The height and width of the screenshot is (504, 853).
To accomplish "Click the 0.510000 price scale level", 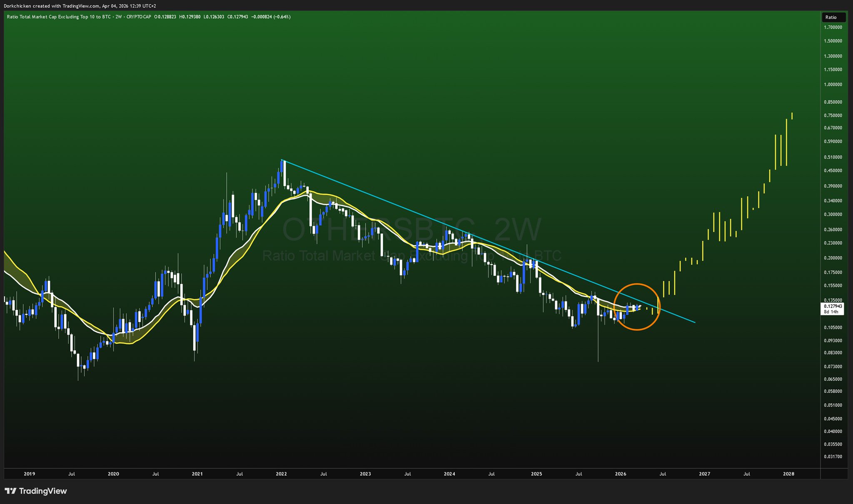I will coord(833,157).
